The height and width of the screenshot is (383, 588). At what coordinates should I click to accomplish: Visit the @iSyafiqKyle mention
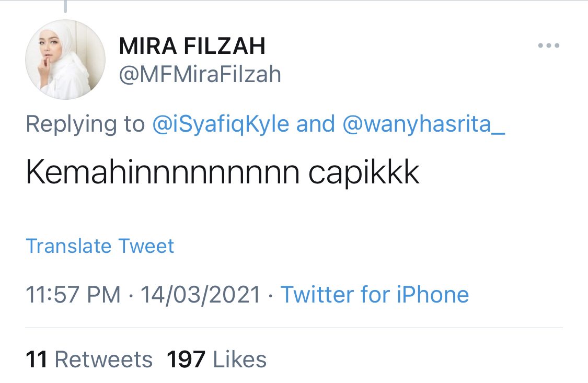point(221,124)
